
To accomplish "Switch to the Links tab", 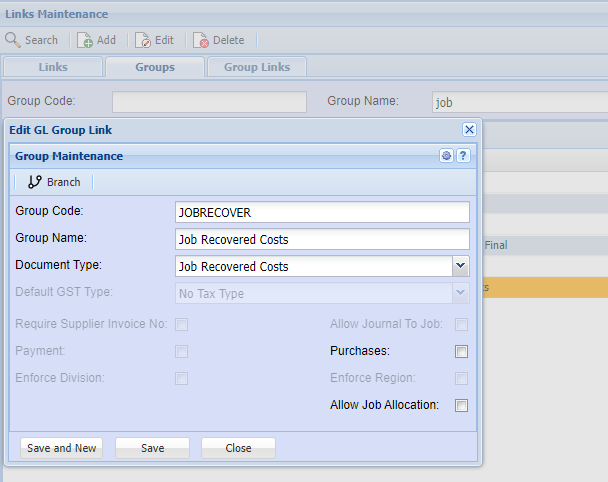I will coord(53,67).
